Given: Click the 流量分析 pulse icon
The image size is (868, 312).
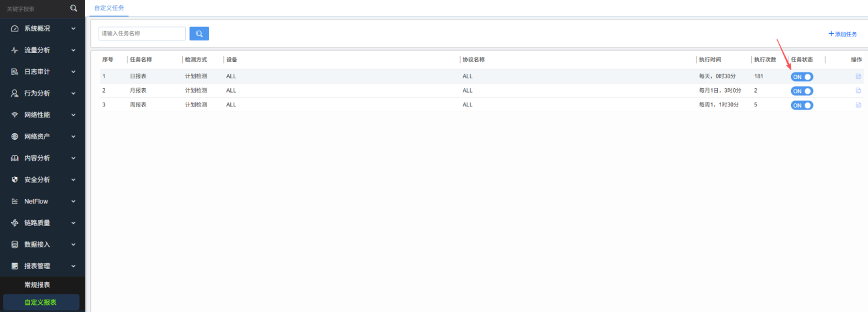Looking at the screenshot, I should pyautogui.click(x=14, y=50).
